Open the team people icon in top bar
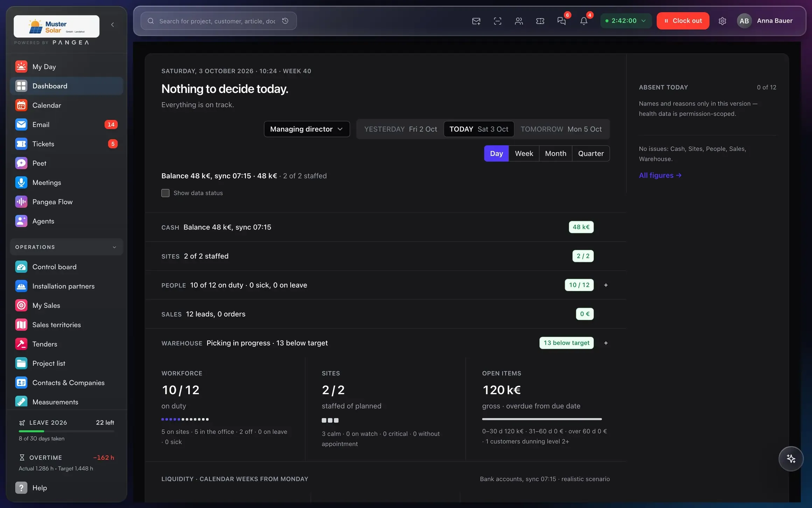Viewport: 812px width, 508px height. coord(519,21)
